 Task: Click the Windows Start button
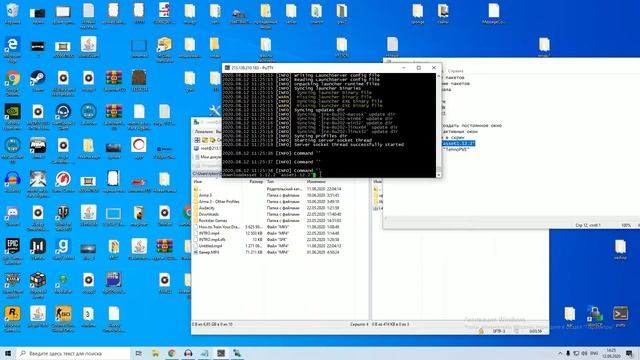click(x=8, y=353)
